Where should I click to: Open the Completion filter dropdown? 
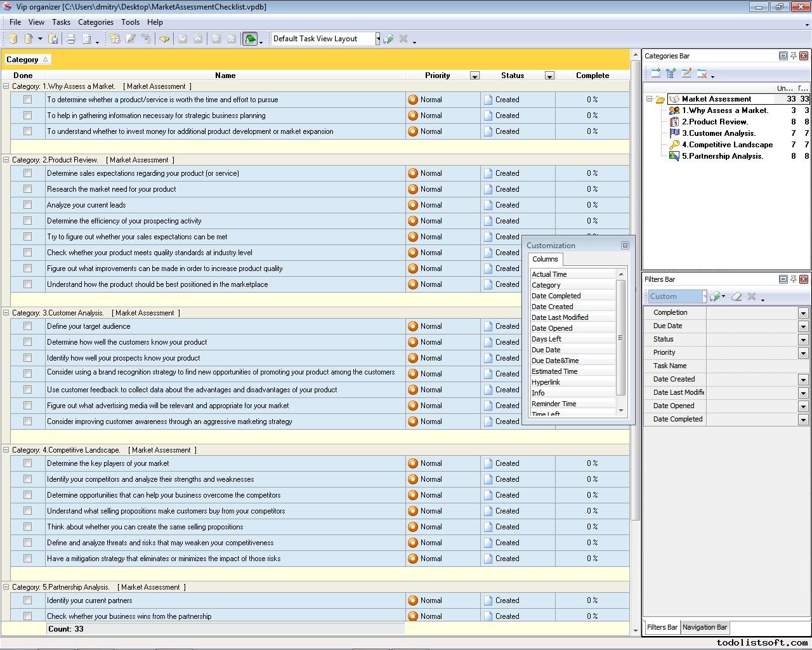click(x=802, y=313)
